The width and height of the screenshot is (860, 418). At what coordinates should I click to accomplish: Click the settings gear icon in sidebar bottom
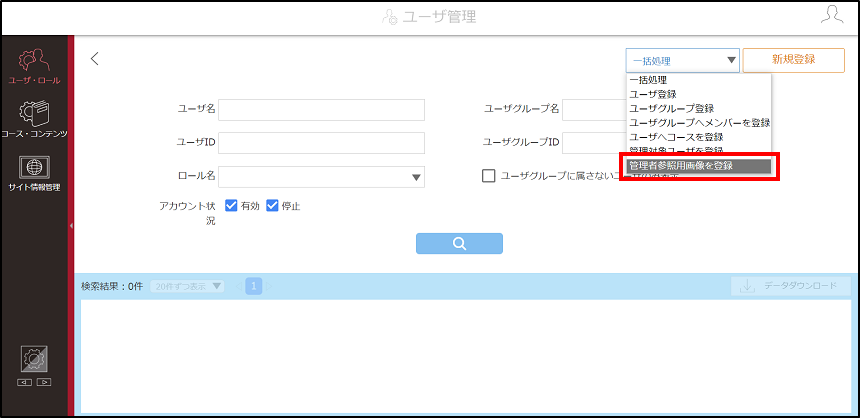point(34,359)
